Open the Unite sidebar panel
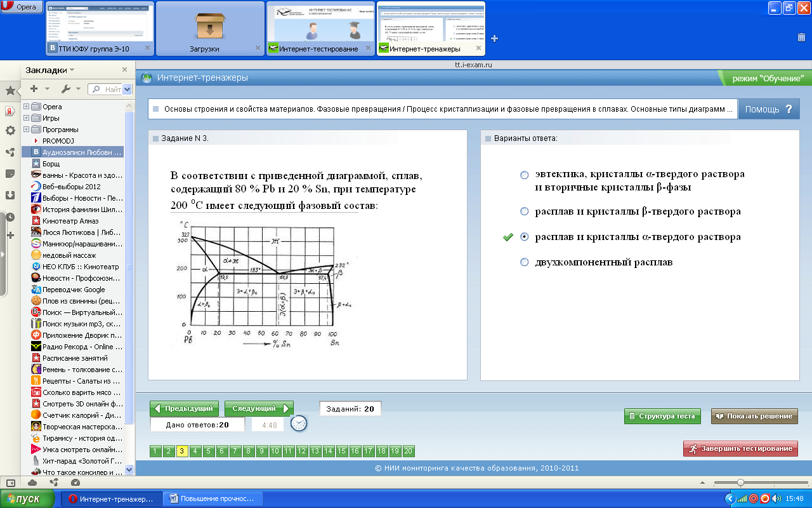The image size is (812, 508). coord(10,152)
